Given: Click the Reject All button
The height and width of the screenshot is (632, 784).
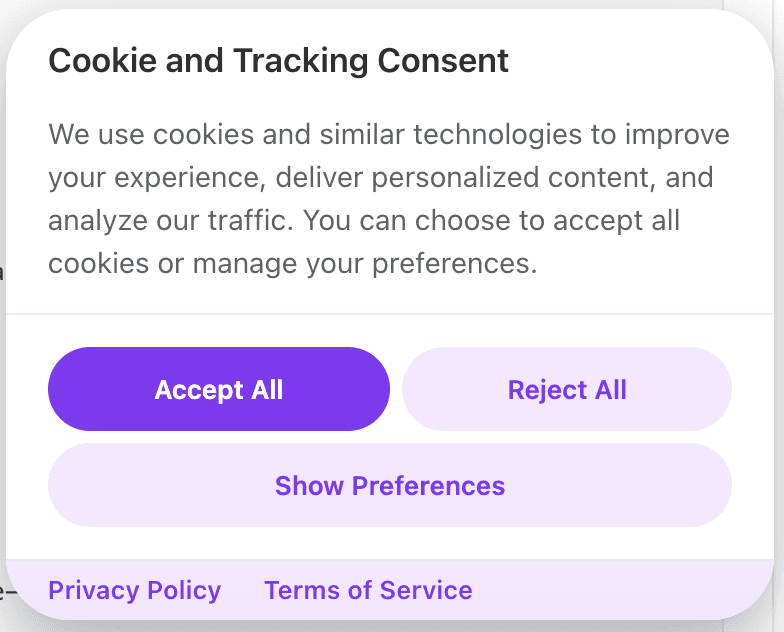Looking at the screenshot, I should (x=567, y=389).
